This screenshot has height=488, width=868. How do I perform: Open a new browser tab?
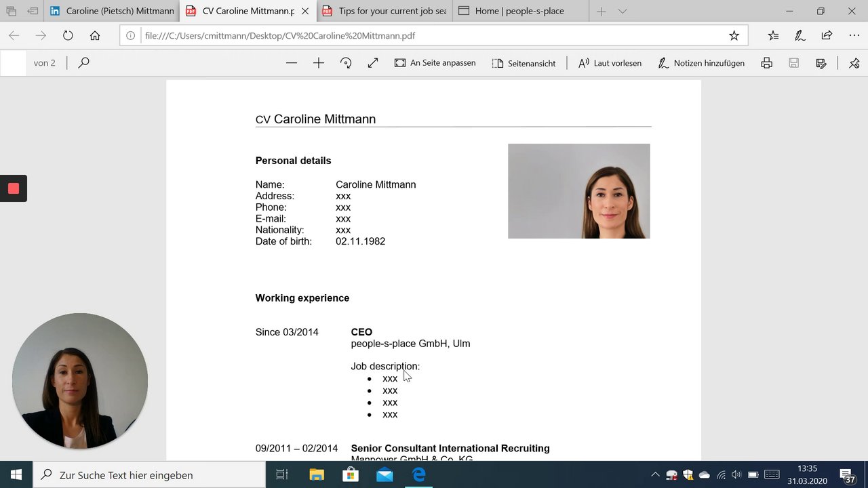[601, 11]
